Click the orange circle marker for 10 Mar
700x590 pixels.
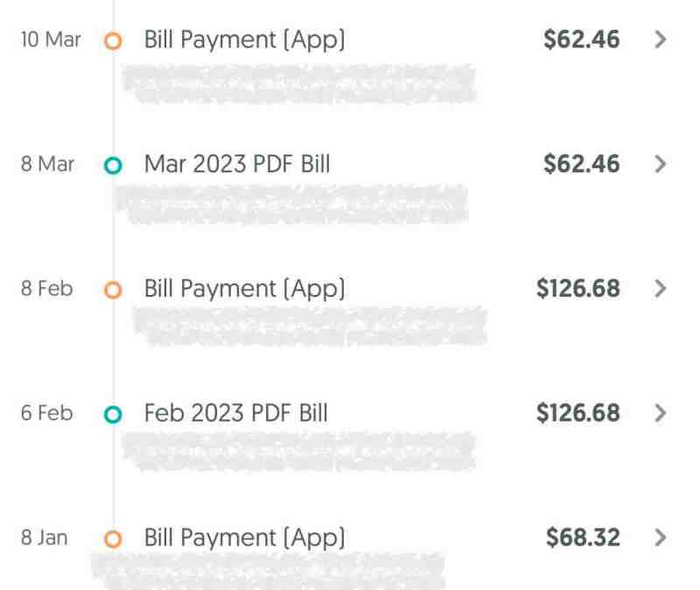[113, 40]
